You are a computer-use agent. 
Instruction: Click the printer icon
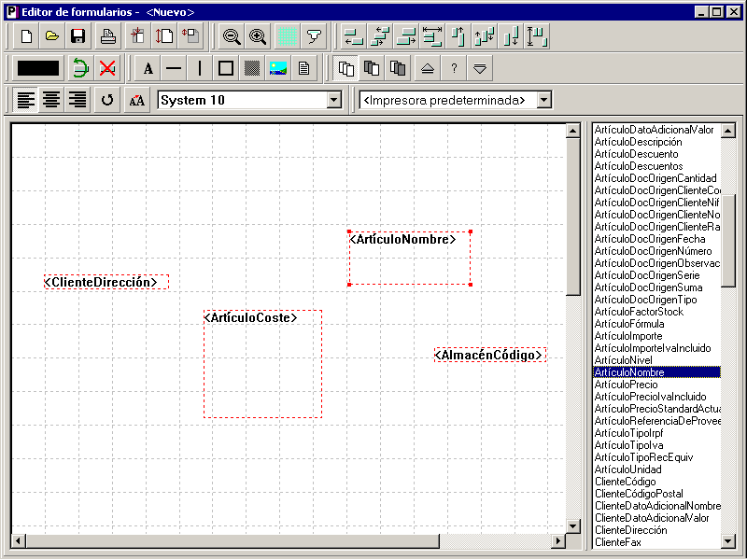pyautogui.click(x=108, y=36)
